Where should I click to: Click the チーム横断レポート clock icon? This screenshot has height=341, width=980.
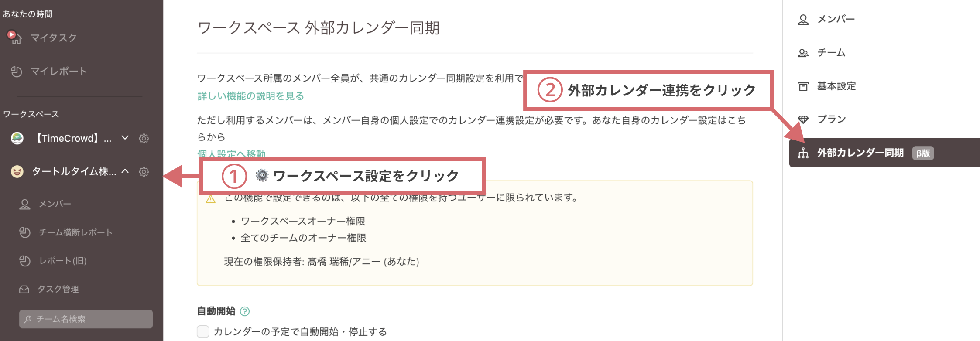coord(25,232)
